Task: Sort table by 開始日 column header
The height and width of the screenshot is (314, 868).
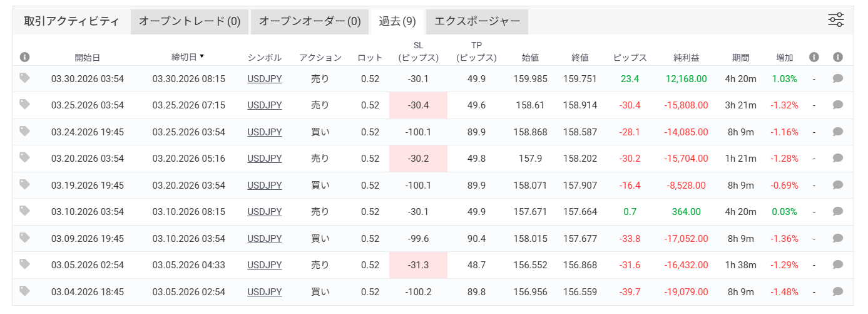Action: [x=87, y=58]
